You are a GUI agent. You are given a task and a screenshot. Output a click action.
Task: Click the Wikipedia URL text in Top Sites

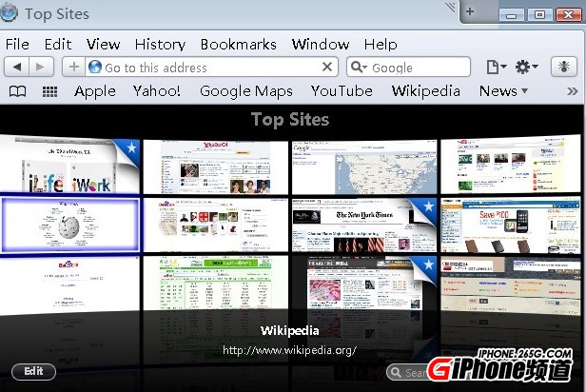289,350
